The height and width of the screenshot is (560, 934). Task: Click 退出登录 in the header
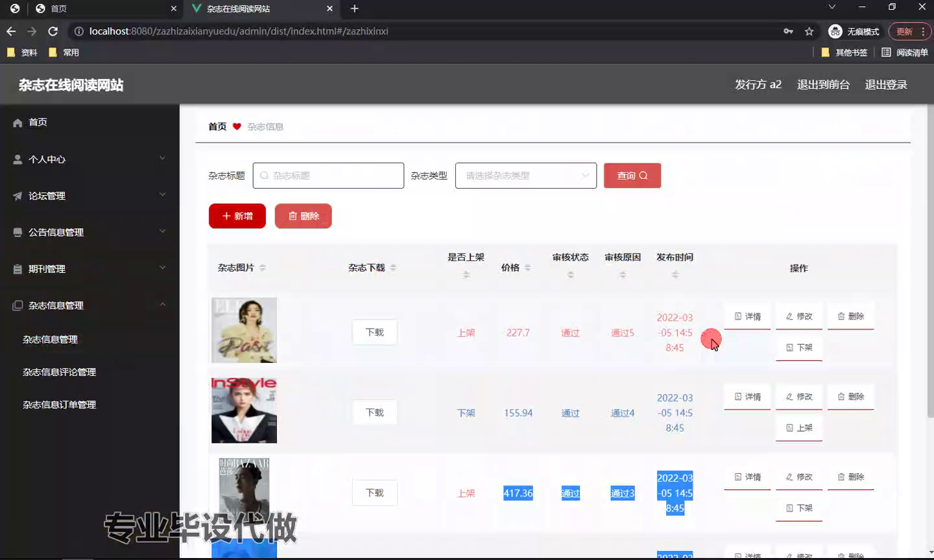pos(886,85)
